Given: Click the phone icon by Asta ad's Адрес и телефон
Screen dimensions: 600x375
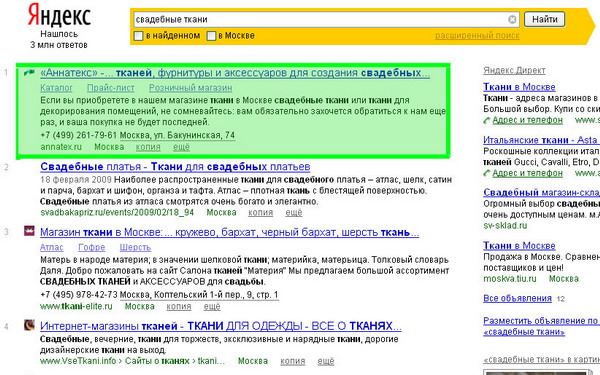Looking at the screenshot, I should (x=487, y=174).
